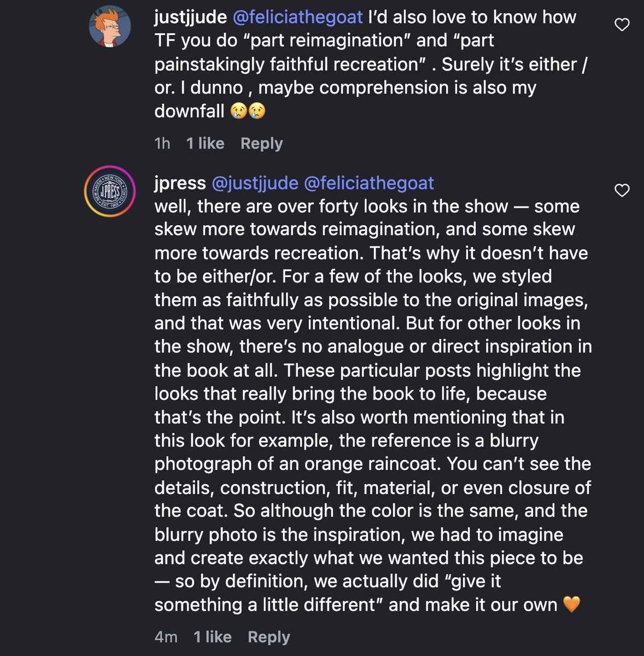Click the orange heart emoji in jpress's reply
Image resolution: width=644 pixels, height=656 pixels.
click(x=571, y=605)
